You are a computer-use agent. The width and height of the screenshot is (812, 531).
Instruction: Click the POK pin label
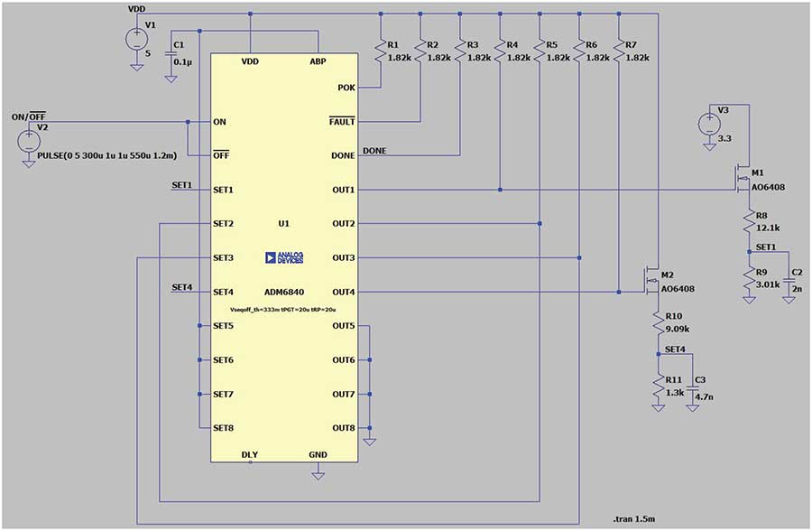[346, 88]
